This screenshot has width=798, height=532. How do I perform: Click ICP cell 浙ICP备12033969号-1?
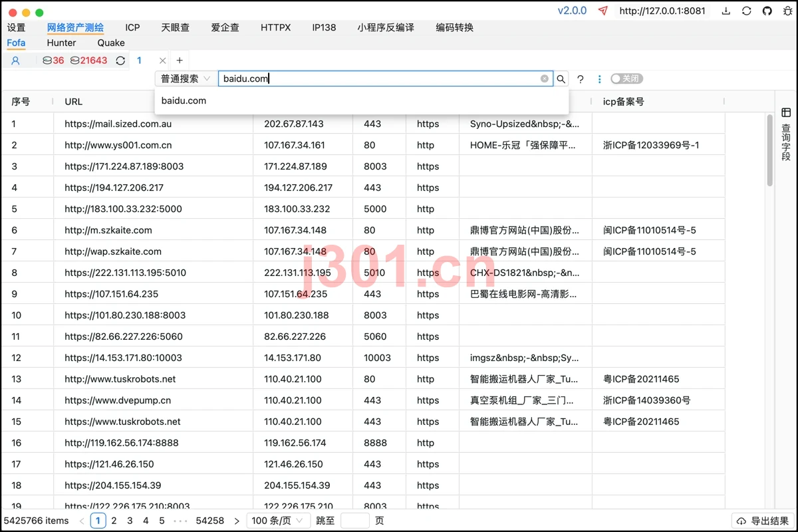(x=651, y=145)
